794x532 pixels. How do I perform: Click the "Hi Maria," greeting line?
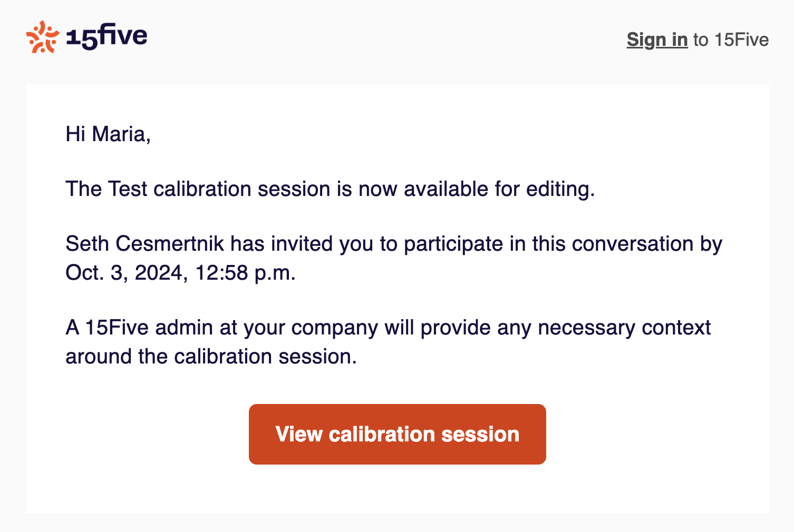(108, 134)
